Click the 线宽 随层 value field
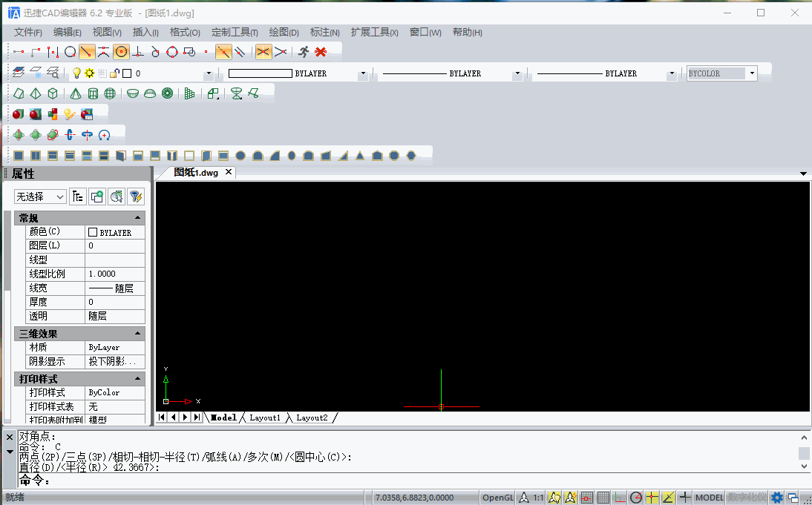Screen dimensions: 812x505 tap(115, 288)
